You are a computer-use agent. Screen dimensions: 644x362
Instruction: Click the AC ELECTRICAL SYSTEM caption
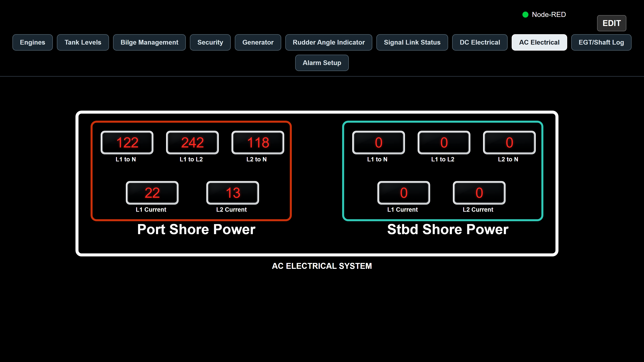(322, 266)
